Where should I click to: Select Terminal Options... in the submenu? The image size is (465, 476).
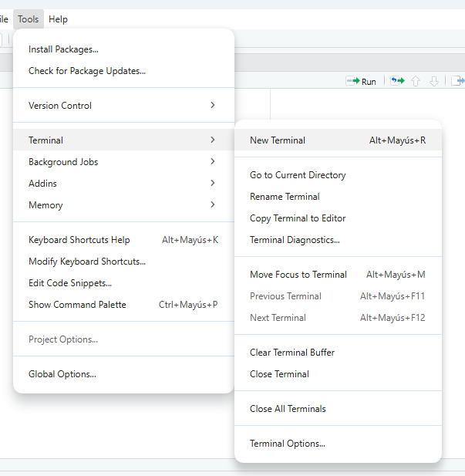point(288,444)
